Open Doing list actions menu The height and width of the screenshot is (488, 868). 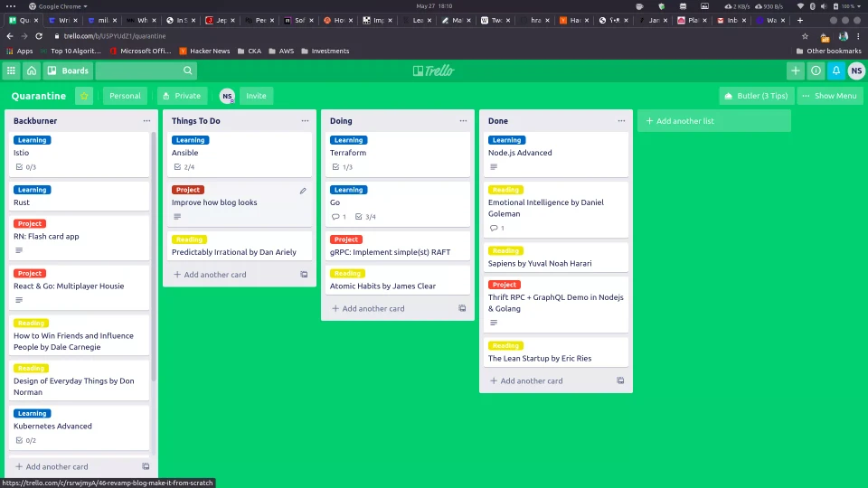463,120
